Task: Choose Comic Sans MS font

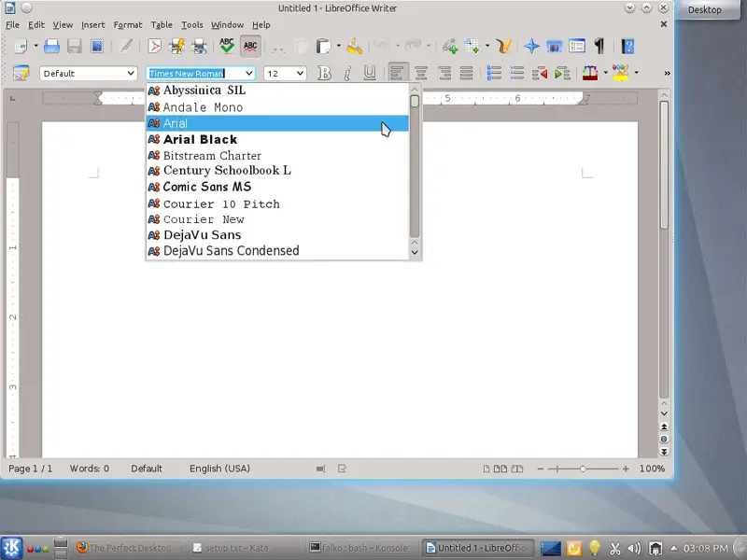Action: coord(277,187)
